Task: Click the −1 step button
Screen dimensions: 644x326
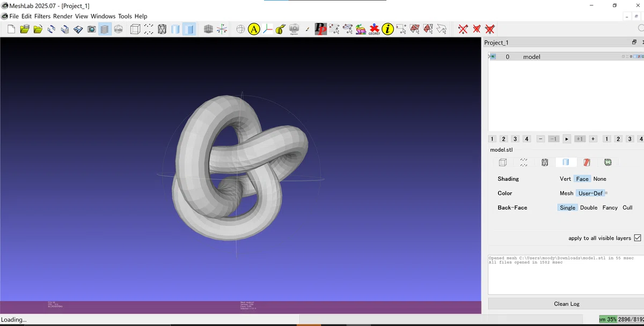Action: click(553, 139)
